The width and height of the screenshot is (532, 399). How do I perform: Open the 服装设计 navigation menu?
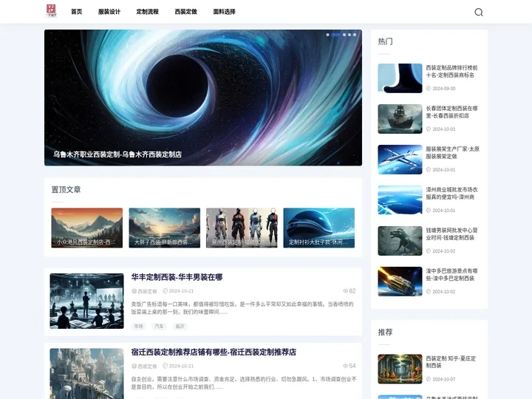coord(109,12)
